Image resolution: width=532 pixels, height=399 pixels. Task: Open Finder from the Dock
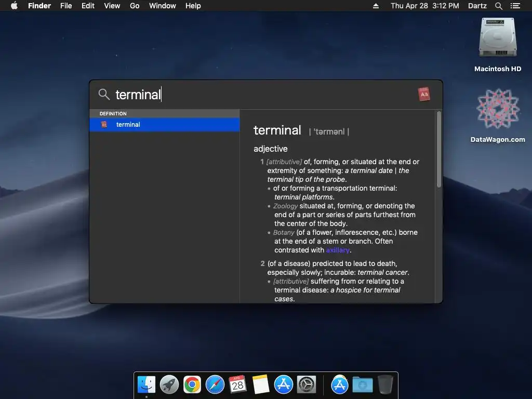(147, 385)
